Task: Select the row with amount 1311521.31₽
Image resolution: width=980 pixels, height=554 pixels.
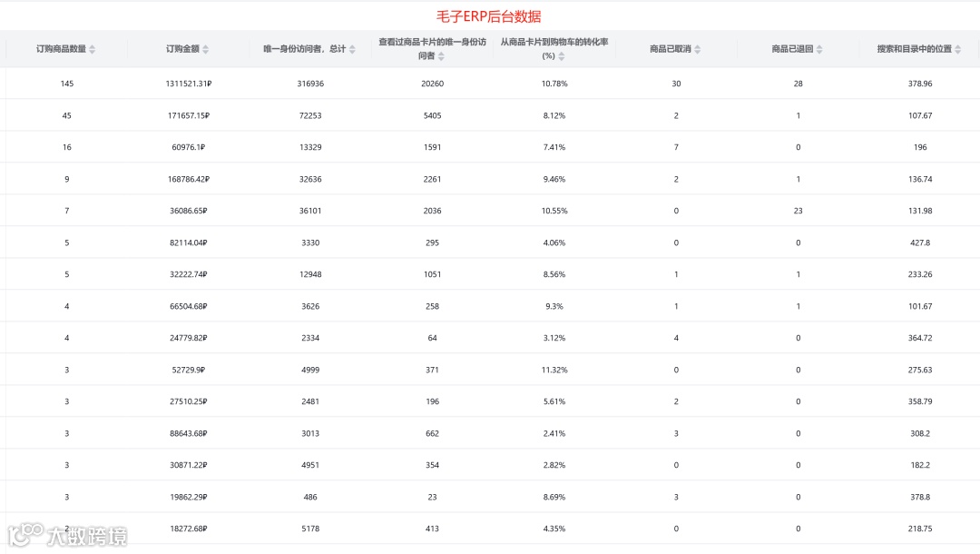Action: 490,84
